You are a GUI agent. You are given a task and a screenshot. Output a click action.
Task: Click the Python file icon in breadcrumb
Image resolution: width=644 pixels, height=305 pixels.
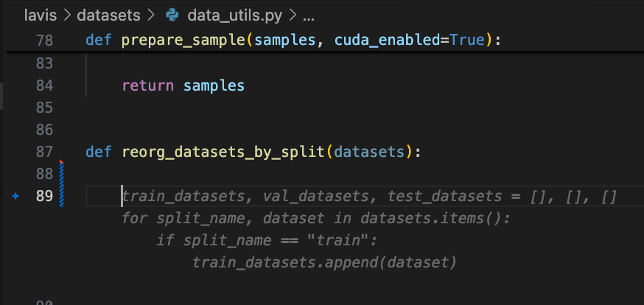pos(172,15)
